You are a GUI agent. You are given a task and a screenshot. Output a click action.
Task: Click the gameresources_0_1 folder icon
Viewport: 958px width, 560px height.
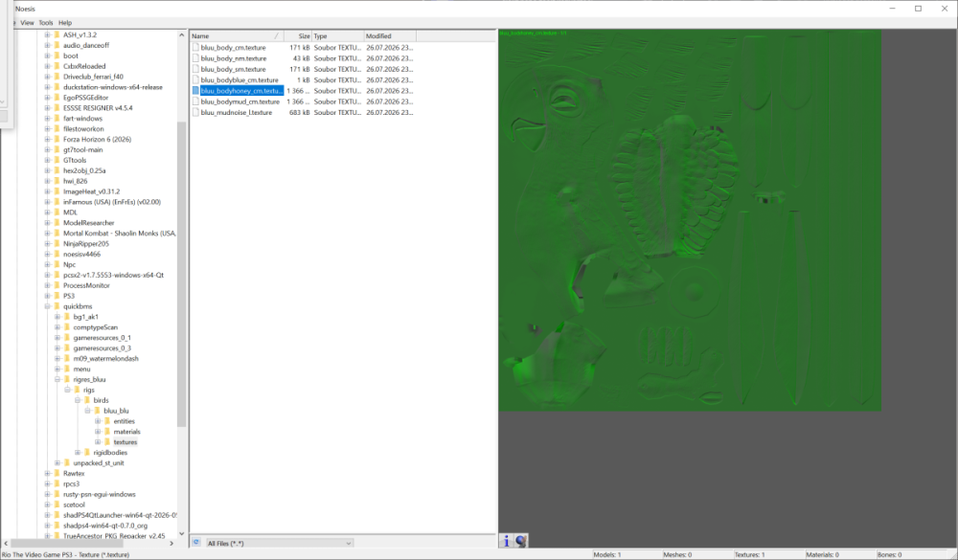(67, 337)
